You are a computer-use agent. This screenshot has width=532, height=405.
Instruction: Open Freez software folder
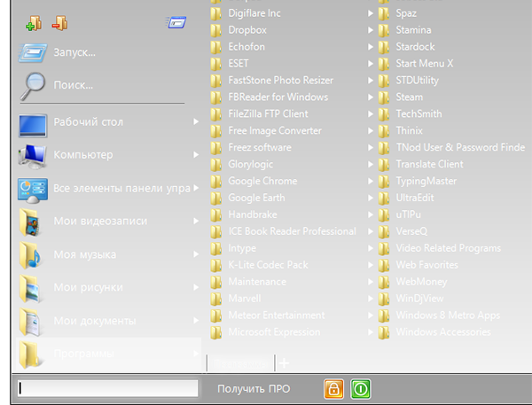[292, 147]
